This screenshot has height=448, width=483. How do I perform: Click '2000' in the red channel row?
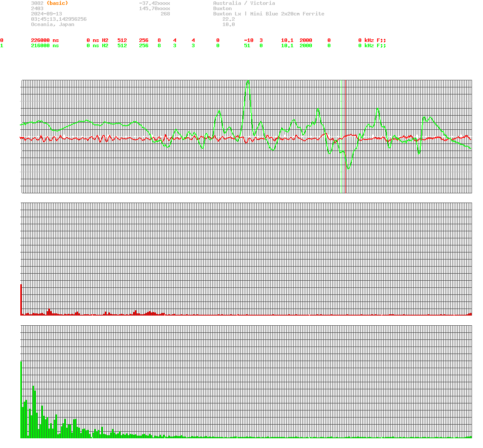pos(306,41)
